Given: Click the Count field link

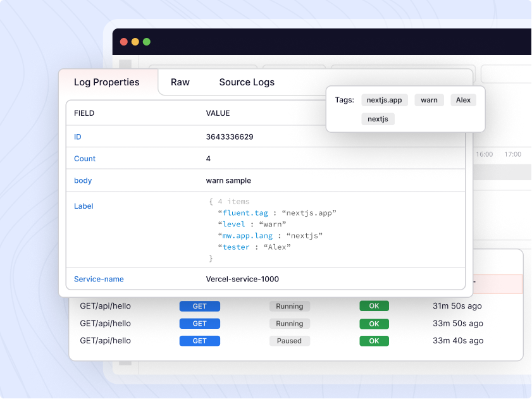Looking at the screenshot, I should tap(84, 159).
